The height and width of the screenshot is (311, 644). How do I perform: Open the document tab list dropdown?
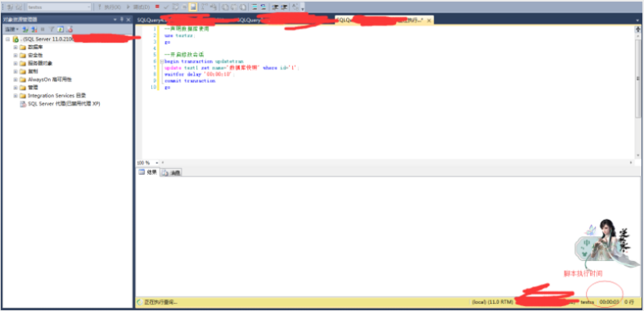coord(637,19)
